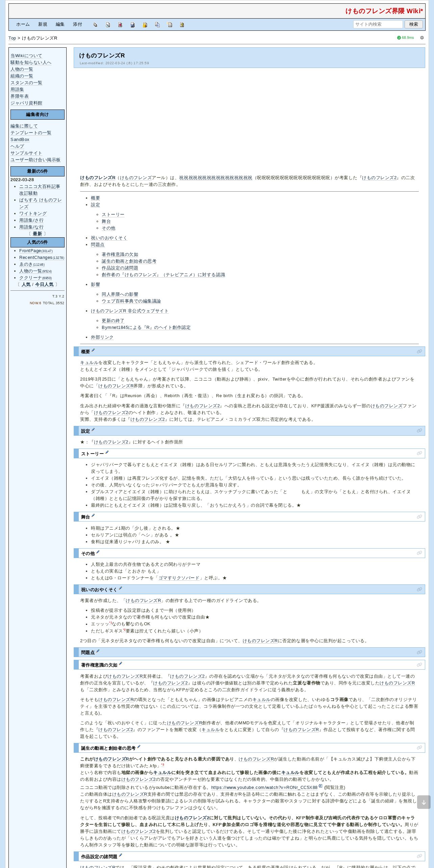
Task: Edit the 問題点 section via pencil icon
Action: [x=98, y=651]
